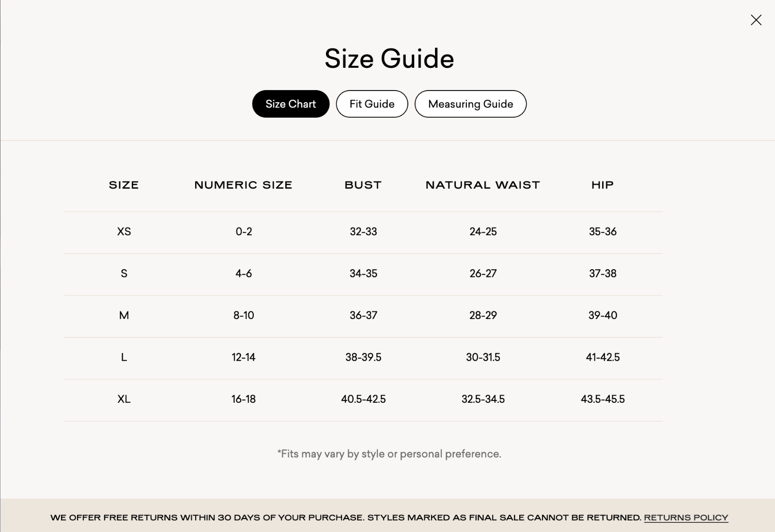Click hip value 37-38
The height and width of the screenshot is (532, 775).
(603, 274)
